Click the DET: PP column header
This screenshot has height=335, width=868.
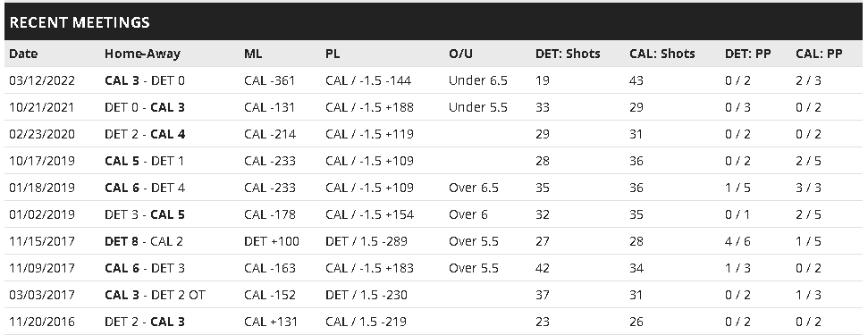click(x=748, y=54)
